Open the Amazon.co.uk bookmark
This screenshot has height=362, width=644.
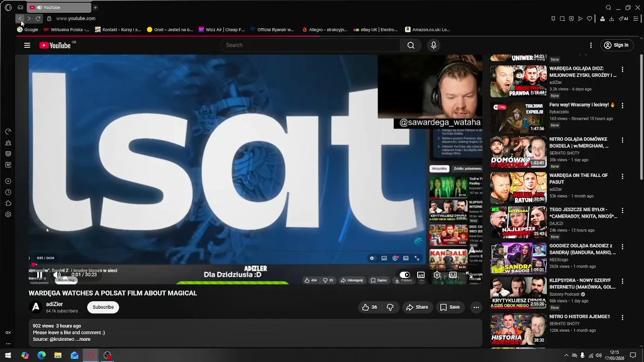(428, 30)
